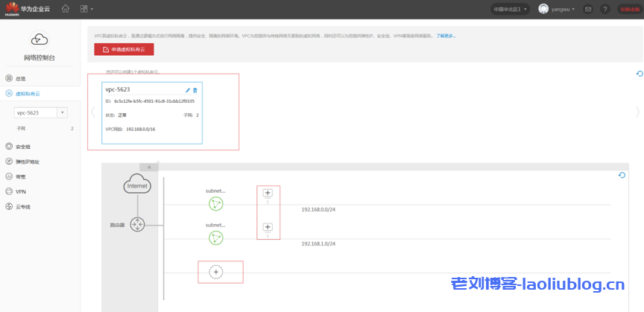
Task: Refresh the VPC list
Action: point(639,74)
